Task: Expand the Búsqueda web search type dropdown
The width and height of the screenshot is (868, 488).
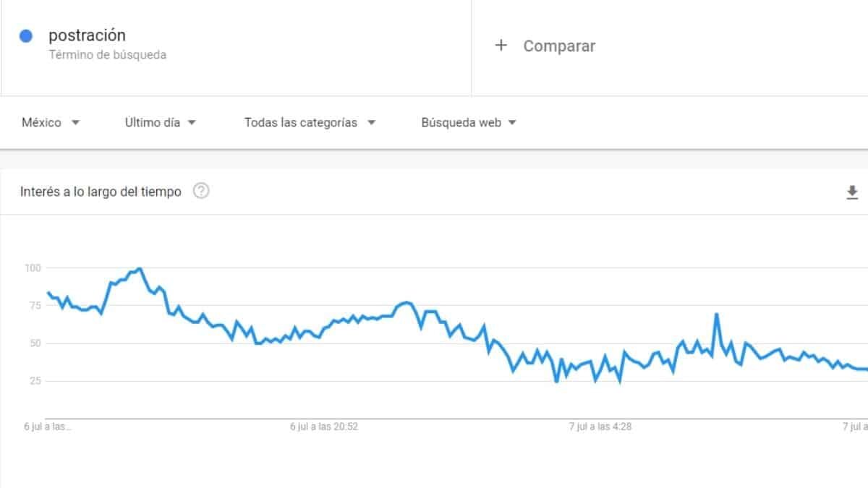Action: click(469, 122)
